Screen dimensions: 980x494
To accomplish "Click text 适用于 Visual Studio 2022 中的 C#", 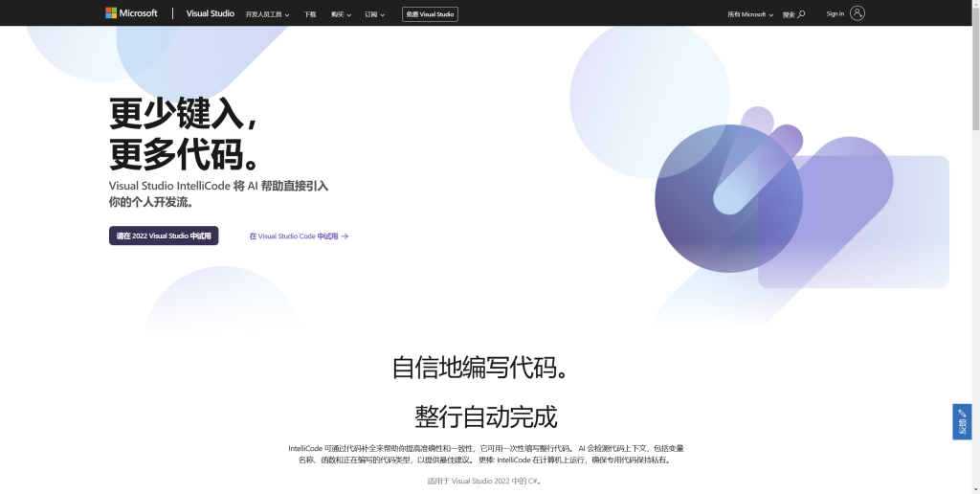I will pyautogui.click(x=484, y=481).
